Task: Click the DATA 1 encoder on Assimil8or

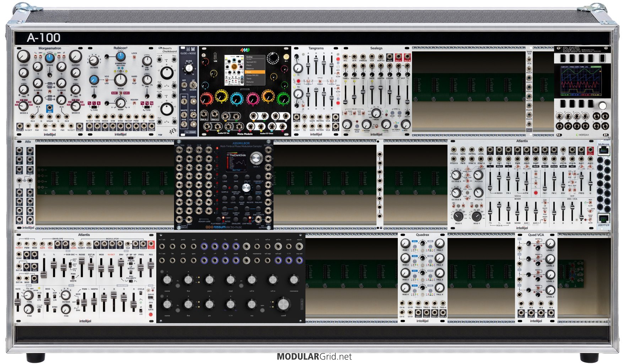Action: (x=256, y=158)
